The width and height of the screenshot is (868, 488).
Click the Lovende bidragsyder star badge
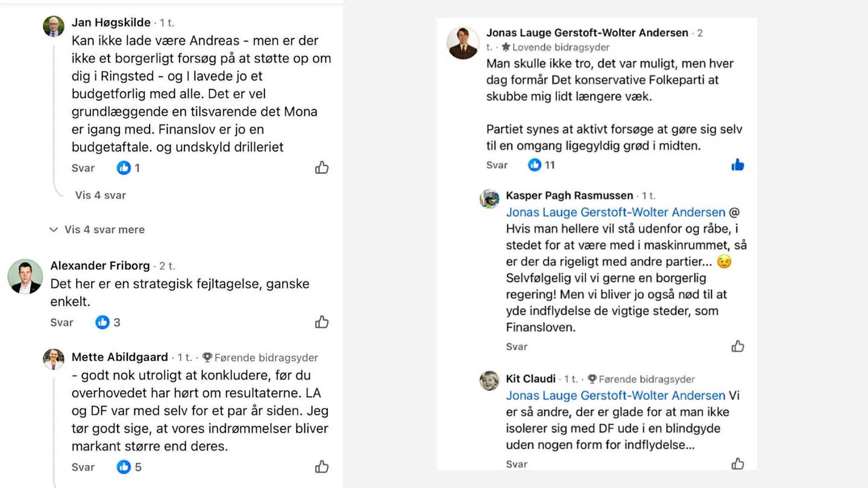(x=554, y=47)
